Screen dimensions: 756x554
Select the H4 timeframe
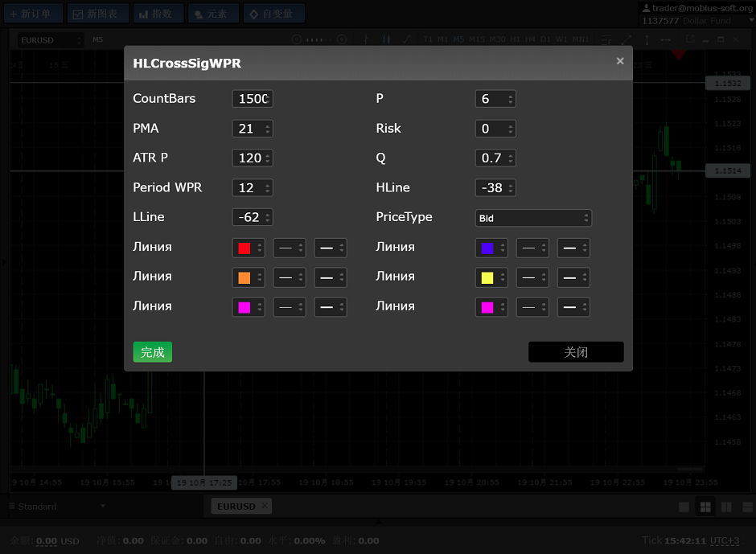(530, 39)
